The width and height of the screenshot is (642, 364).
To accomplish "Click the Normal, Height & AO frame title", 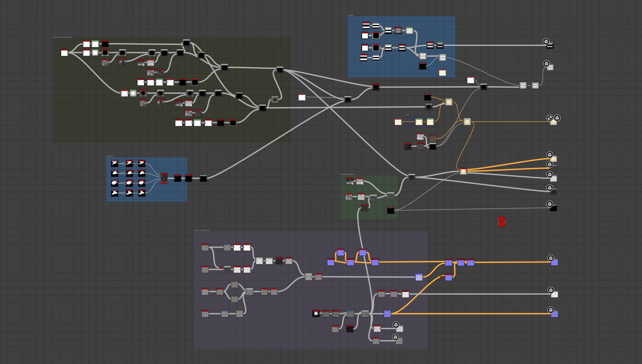I will tap(202, 230).
